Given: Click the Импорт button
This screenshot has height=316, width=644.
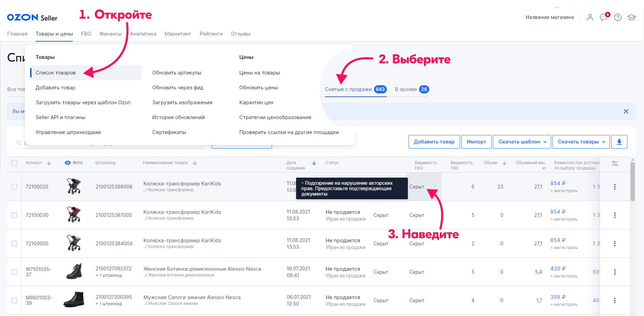Looking at the screenshot, I should (x=476, y=142).
